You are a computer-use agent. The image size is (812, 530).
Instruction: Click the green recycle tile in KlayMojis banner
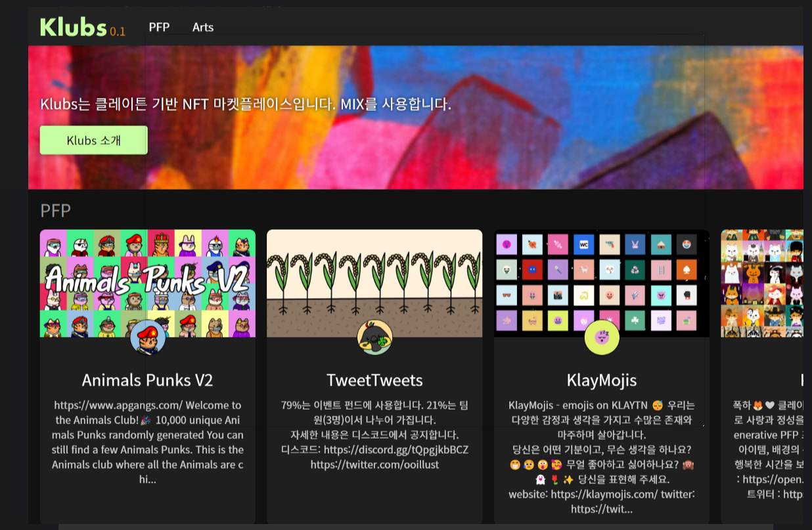pos(635,270)
